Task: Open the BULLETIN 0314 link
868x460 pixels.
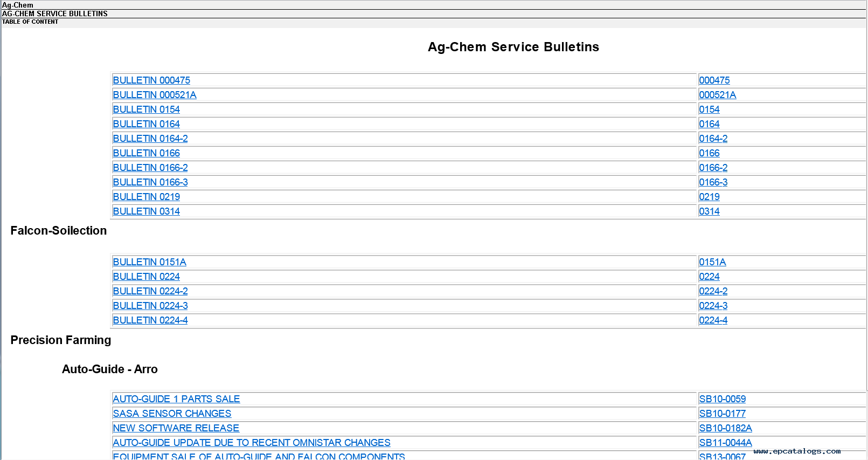Action: pos(147,211)
